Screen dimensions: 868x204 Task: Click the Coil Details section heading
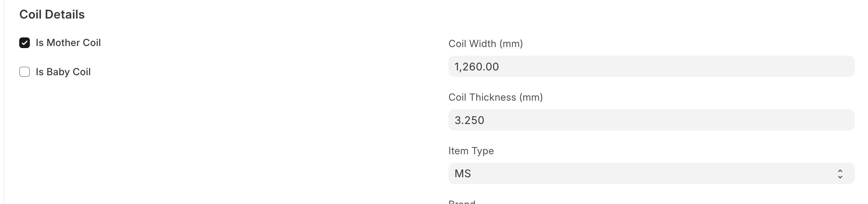tap(52, 14)
